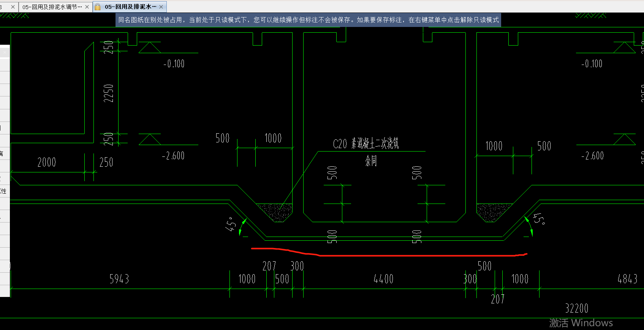Click the elevation triangle marker above left -2.600
The height and width of the screenshot is (330, 644).
[x=150, y=139]
